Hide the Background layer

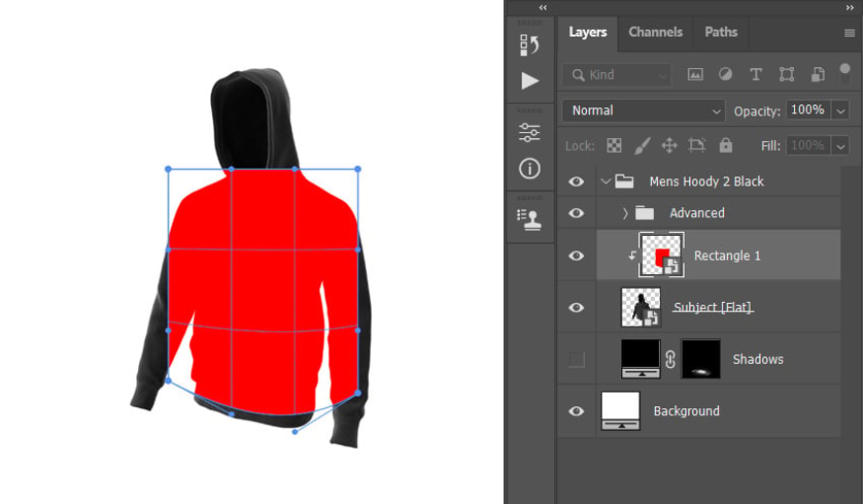coord(576,411)
